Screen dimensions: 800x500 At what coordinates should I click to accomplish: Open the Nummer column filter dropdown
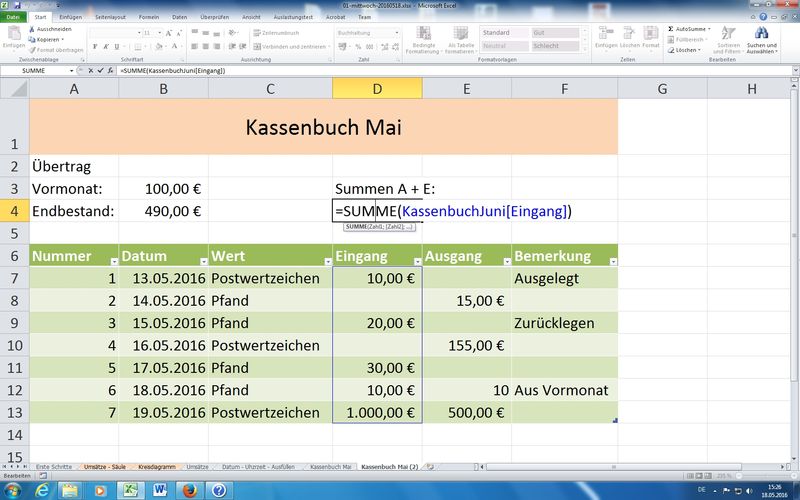click(114, 261)
